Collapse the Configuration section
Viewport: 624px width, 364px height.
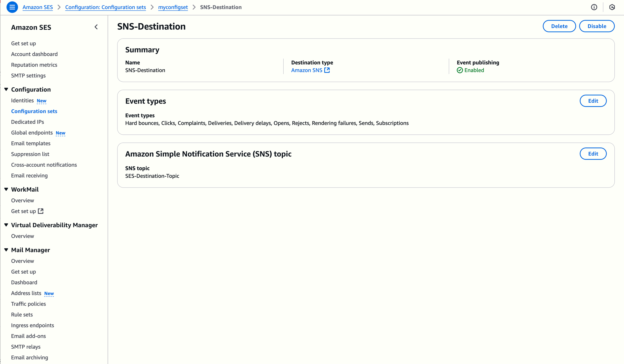point(6,89)
